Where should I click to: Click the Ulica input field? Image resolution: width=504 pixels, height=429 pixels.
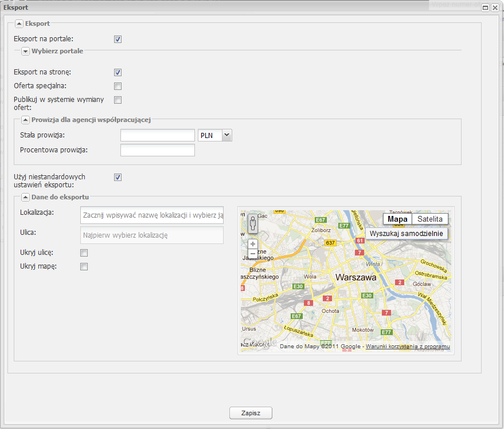[152, 235]
